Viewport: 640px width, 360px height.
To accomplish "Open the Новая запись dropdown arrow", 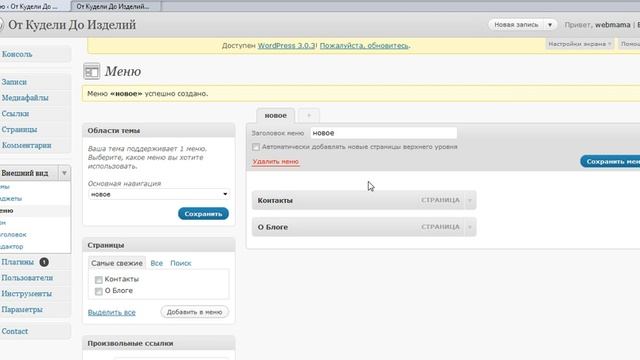I will point(550,25).
